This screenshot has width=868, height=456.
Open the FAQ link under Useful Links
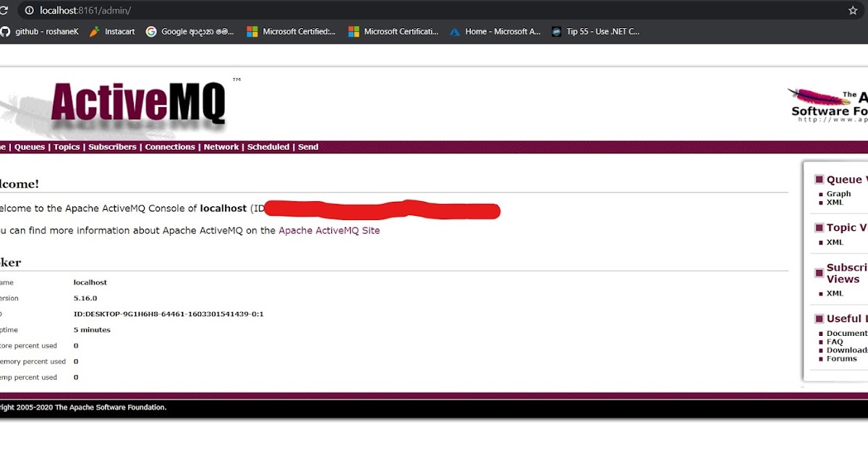pos(836,341)
